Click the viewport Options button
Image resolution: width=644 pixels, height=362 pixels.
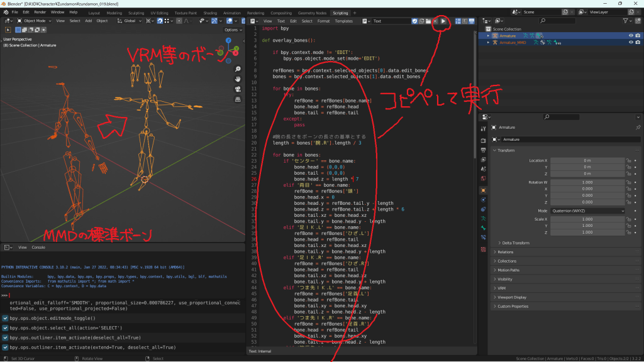pos(232,30)
